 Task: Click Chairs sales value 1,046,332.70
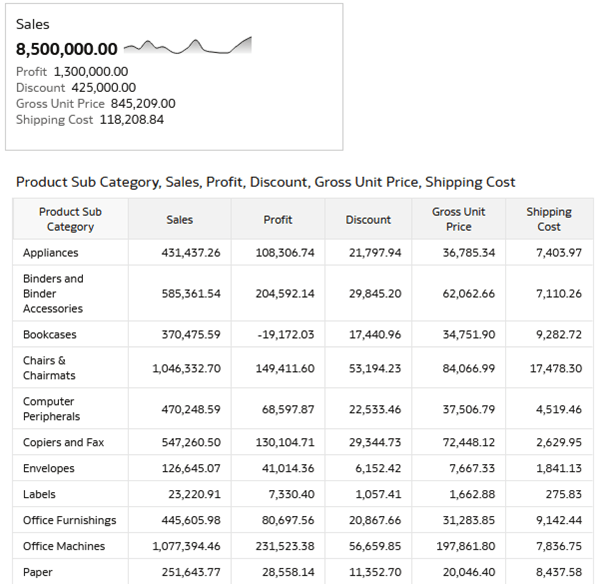tap(186, 368)
